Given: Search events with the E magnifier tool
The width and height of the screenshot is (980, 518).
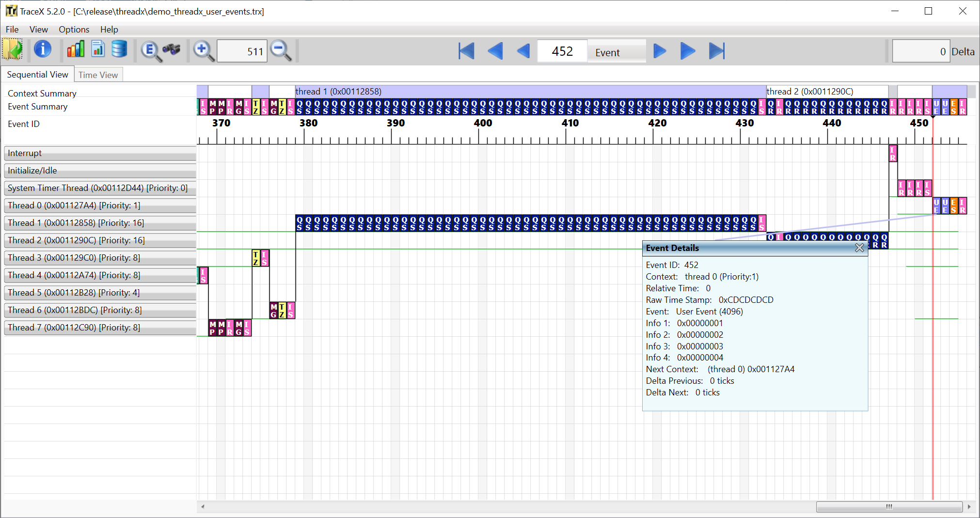Looking at the screenshot, I should pyautogui.click(x=150, y=50).
